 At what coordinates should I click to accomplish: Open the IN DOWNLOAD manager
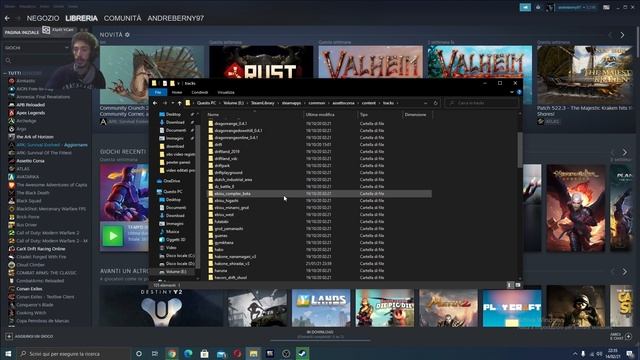point(320,334)
